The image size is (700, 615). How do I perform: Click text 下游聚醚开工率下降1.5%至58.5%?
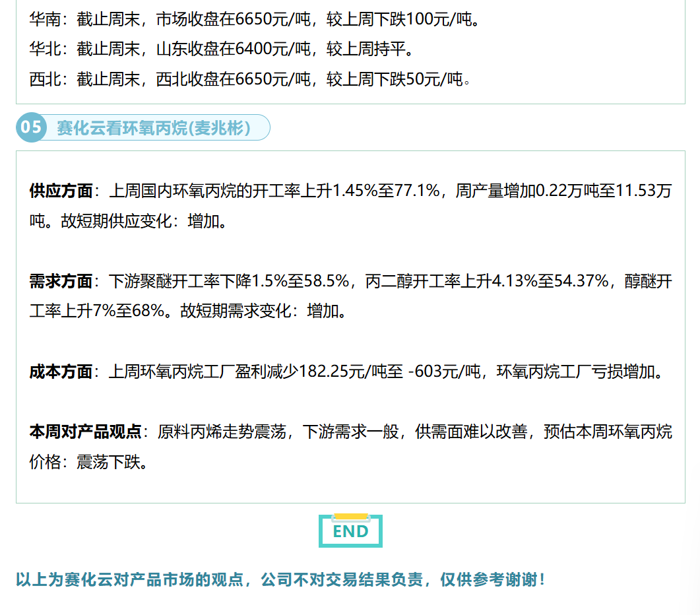(x=229, y=281)
